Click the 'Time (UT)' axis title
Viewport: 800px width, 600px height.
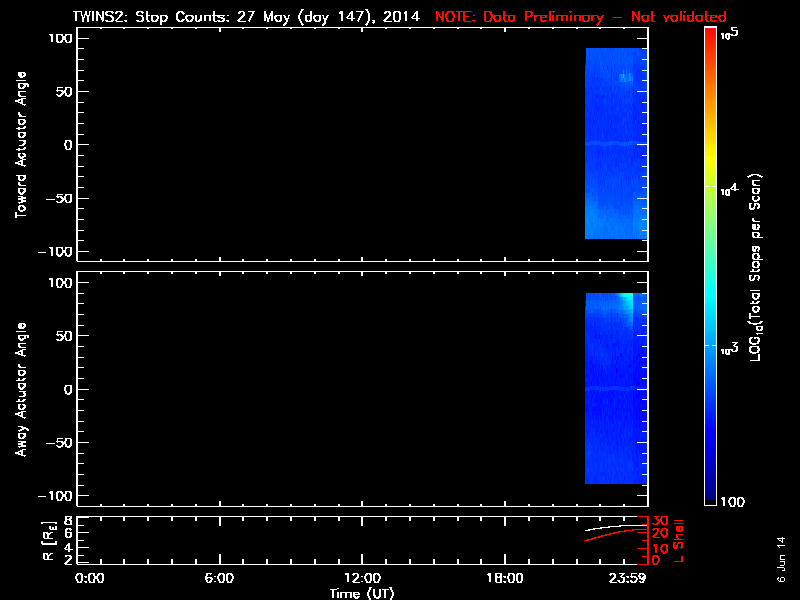(x=362, y=593)
